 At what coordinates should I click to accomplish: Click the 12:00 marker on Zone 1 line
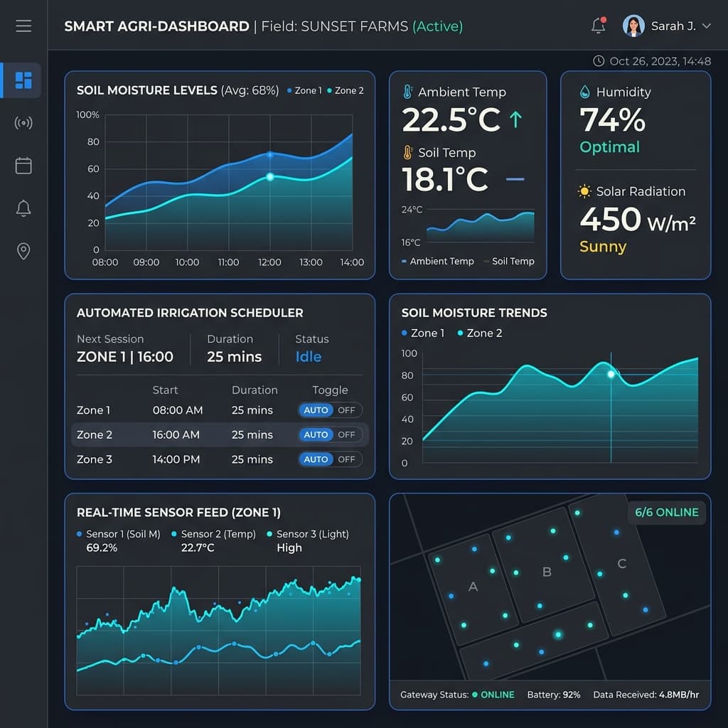(x=269, y=154)
